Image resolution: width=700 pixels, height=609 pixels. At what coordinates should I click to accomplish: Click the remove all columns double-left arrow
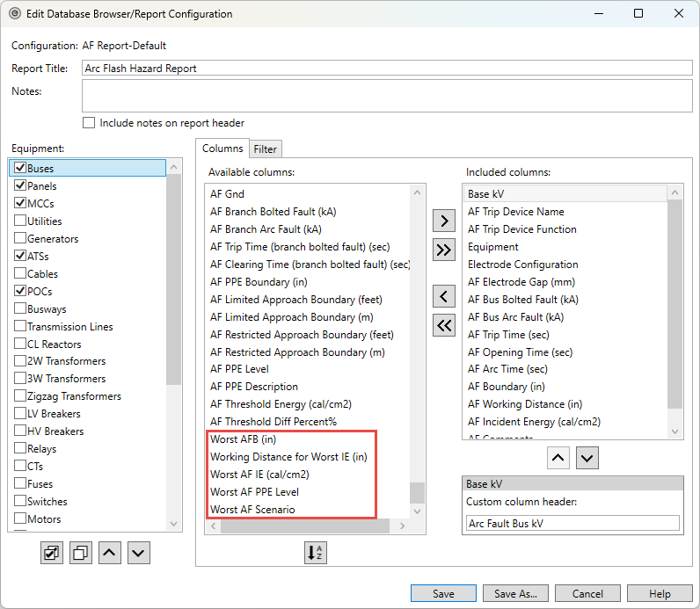[444, 325]
